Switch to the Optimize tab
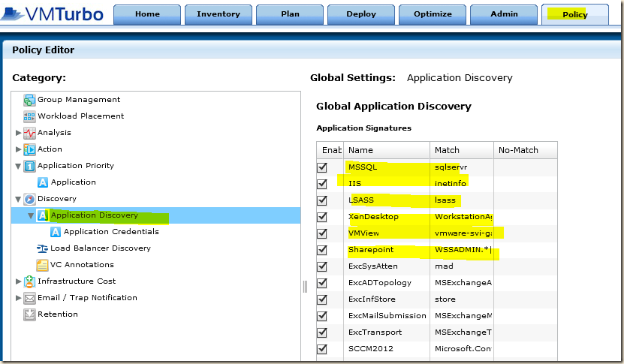This screenshot has height=364, width=624. pos(433,14)
